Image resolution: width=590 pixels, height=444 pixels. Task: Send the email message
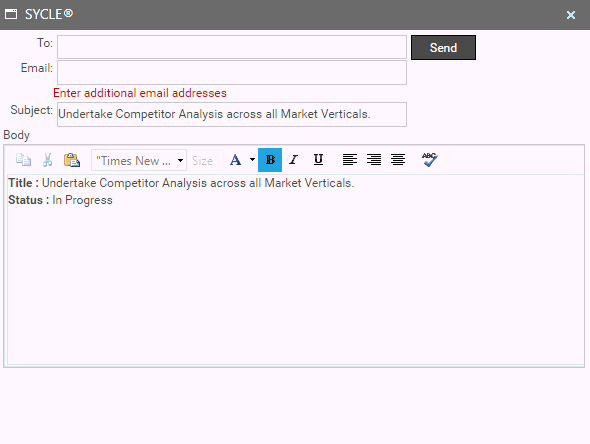pos(443,47)
